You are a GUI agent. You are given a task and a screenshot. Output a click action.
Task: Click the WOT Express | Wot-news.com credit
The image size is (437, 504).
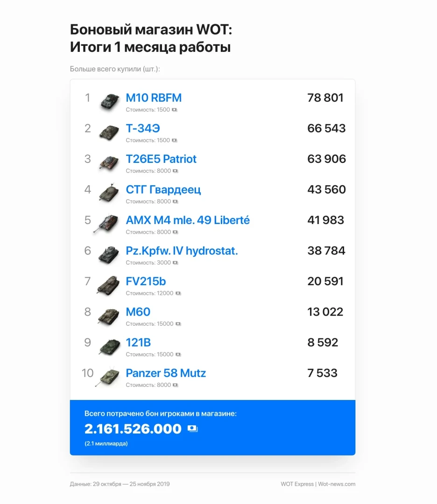(x=318, y=484)
